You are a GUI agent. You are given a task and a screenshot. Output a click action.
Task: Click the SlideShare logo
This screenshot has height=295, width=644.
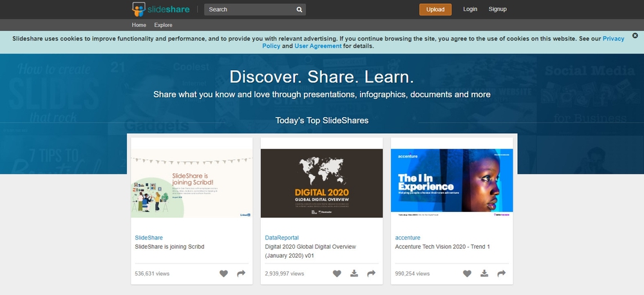click(x=160, y=9)
